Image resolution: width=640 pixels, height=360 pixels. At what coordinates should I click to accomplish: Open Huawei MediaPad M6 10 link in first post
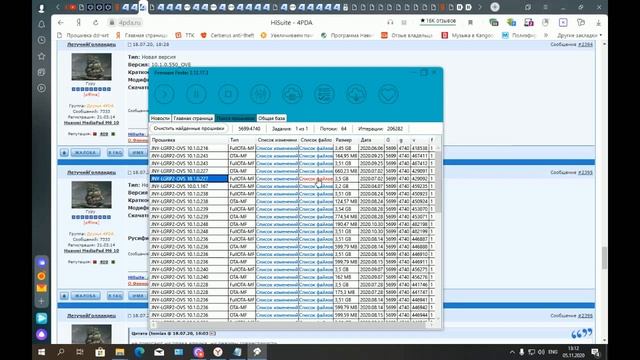point(91,122)
